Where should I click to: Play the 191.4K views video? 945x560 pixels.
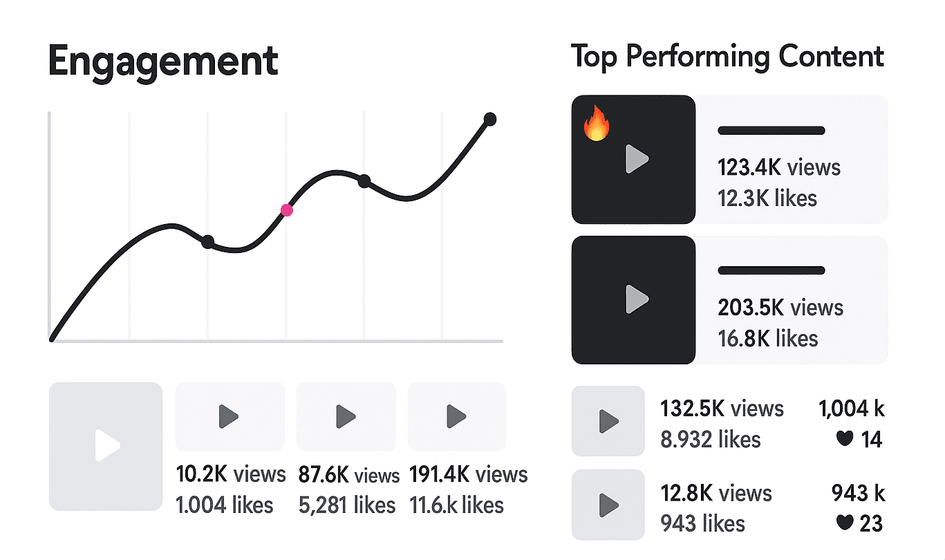[457, 416]
